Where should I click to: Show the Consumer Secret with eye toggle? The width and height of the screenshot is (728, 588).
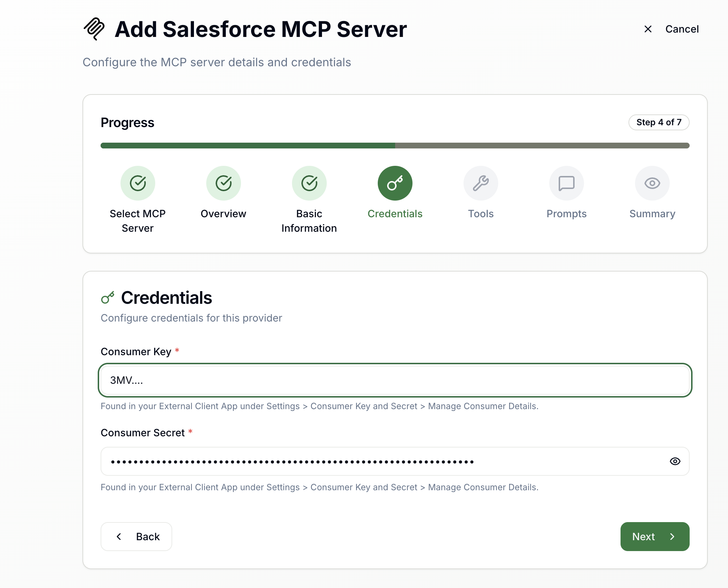coord(675,461)
